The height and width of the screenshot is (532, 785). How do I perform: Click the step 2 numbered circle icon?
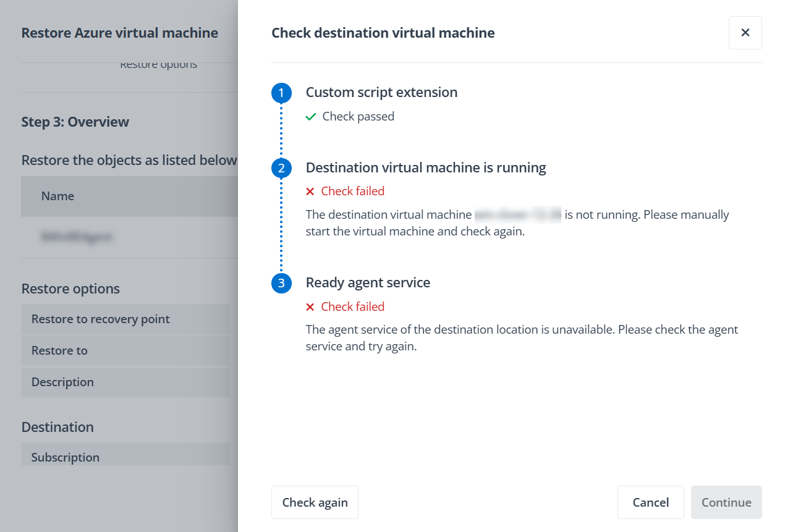coord(281,167)
